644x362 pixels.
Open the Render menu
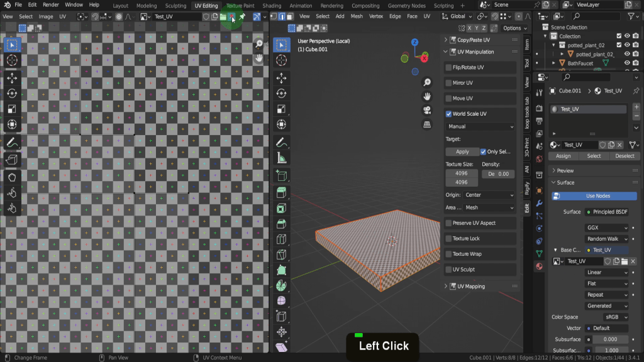point(51,5)
